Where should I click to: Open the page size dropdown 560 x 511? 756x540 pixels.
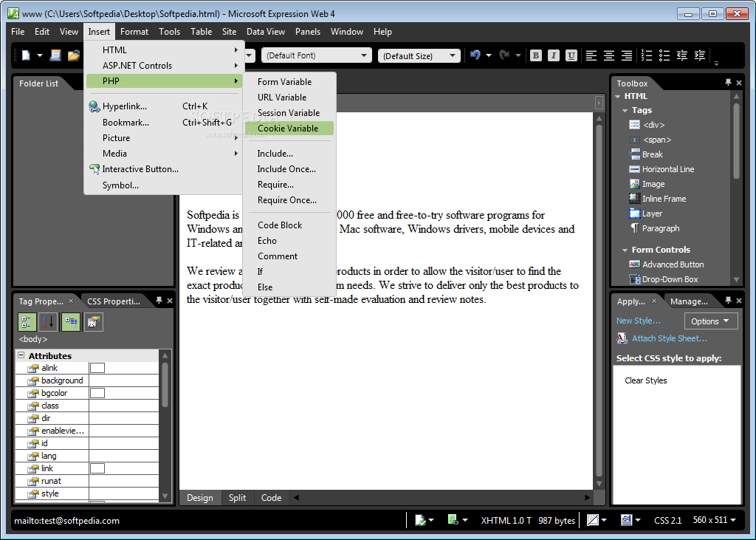pyautogui.click(x=715, y=520)
